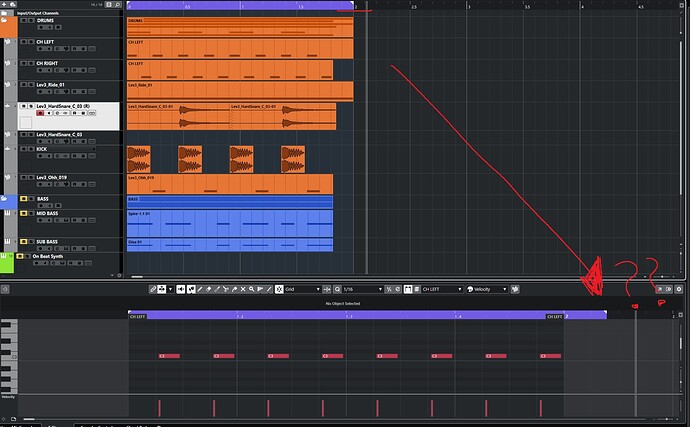Select the Lev3_Ride_01 track name
690x427 pixels.
50,85
